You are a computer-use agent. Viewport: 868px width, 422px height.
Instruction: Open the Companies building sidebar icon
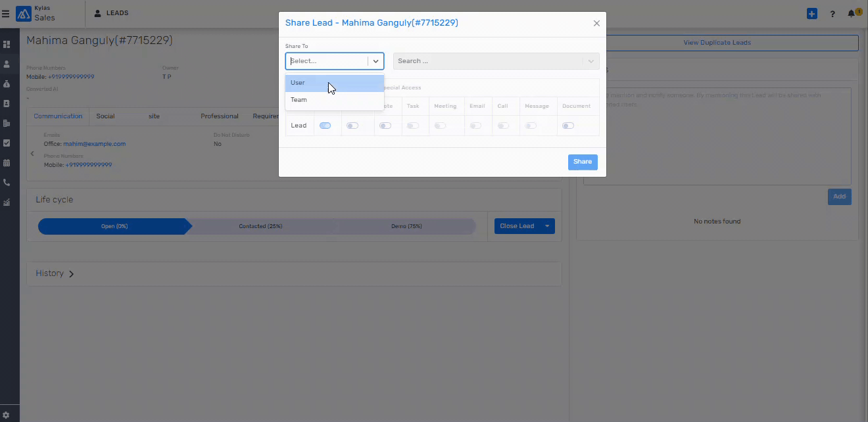click(x=7, y=124)
